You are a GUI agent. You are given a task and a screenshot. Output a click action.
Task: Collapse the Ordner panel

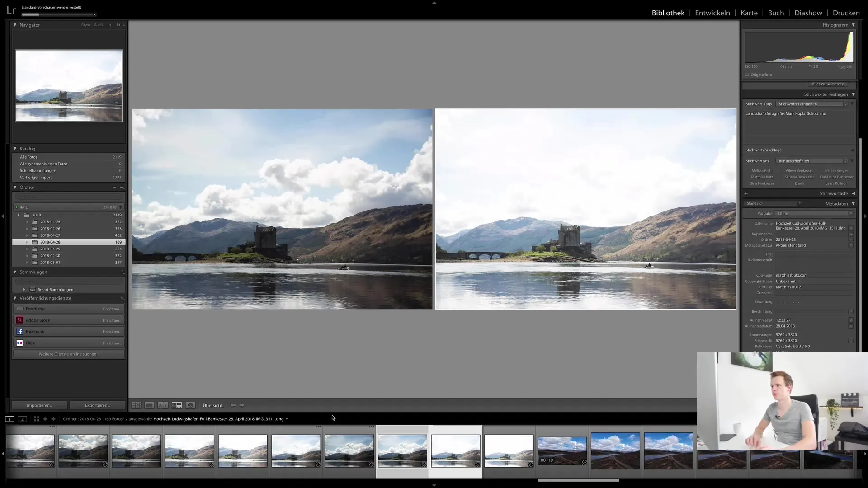pyautogui.click(x=15, y=187)
